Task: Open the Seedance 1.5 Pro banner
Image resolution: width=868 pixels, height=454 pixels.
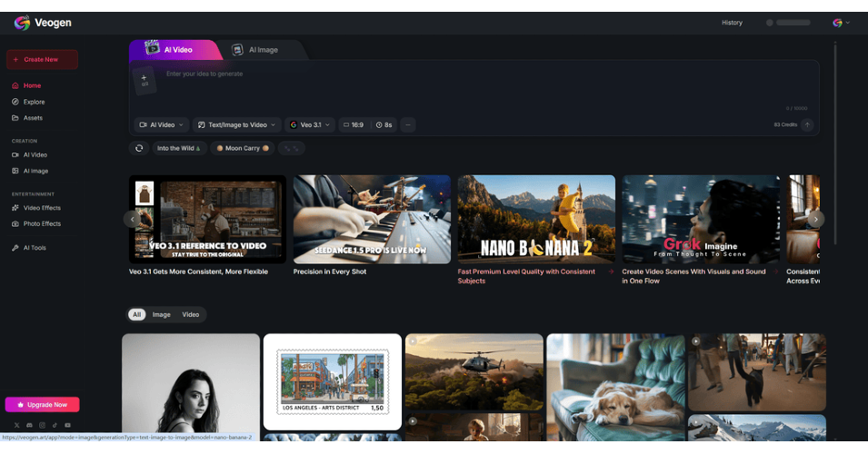Action: [x=372, y=219]
